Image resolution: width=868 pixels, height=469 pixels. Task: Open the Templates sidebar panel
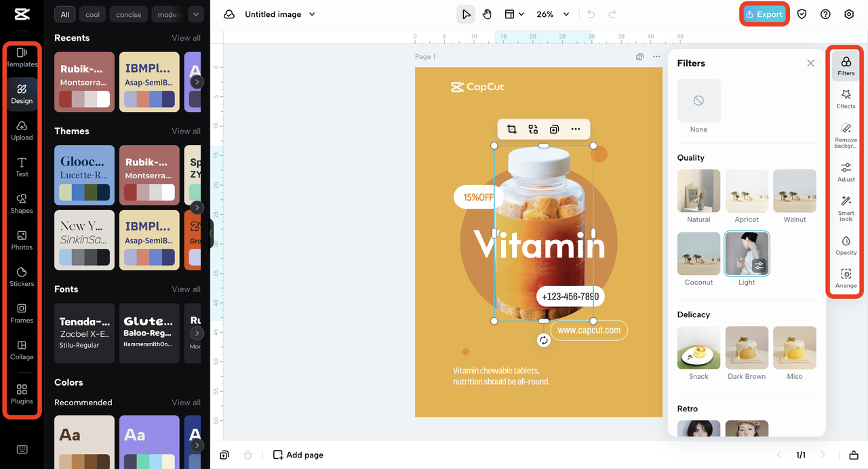(22, 57)
